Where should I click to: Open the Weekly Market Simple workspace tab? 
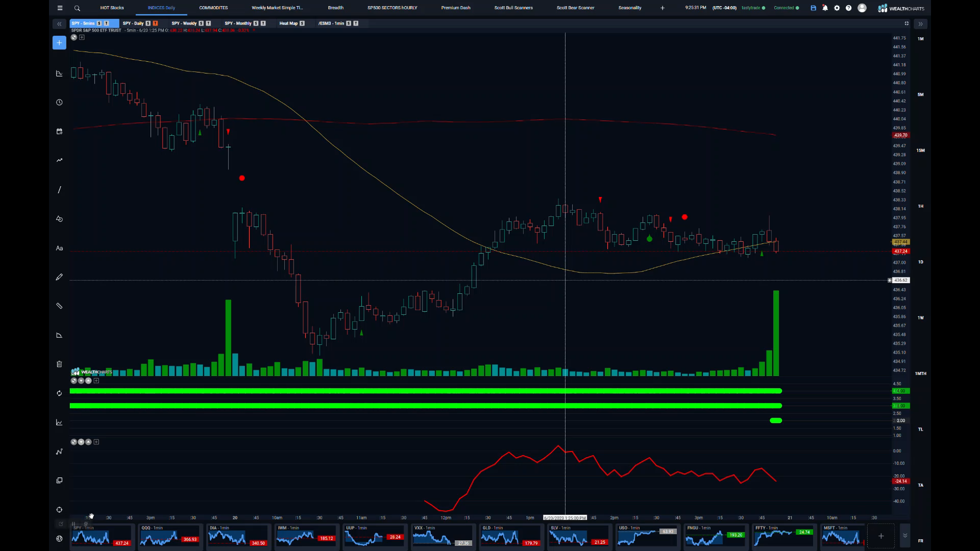point(277,8)
